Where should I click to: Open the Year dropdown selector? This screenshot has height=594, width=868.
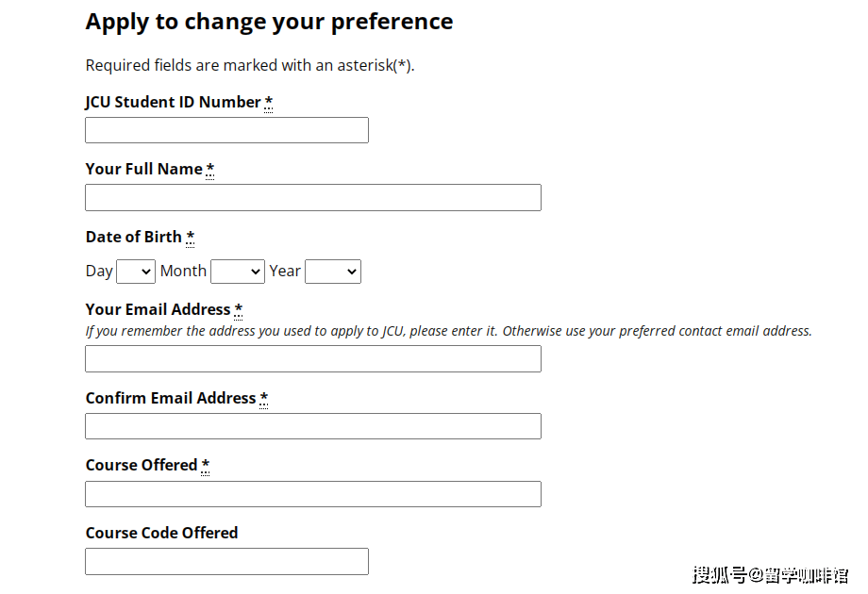tap(333, 272)
